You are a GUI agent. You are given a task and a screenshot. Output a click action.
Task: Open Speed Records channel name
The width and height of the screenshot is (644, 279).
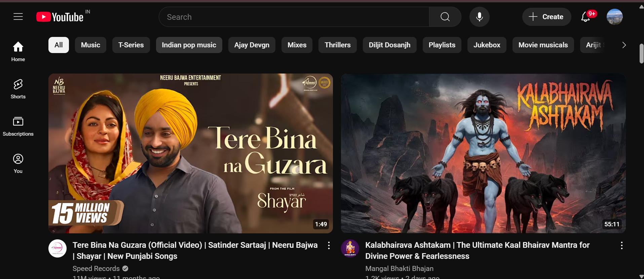click(x=96, y=269)
